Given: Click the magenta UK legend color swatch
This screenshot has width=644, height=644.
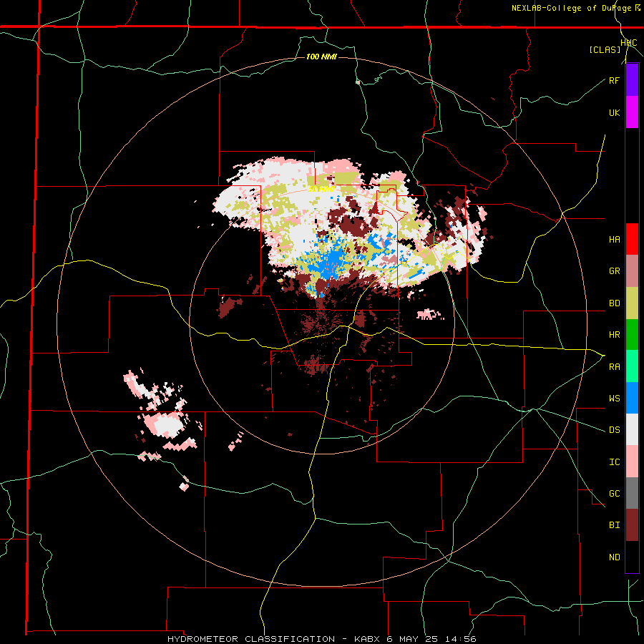Looking at the screenshot, I should click(x=632, y=112).
